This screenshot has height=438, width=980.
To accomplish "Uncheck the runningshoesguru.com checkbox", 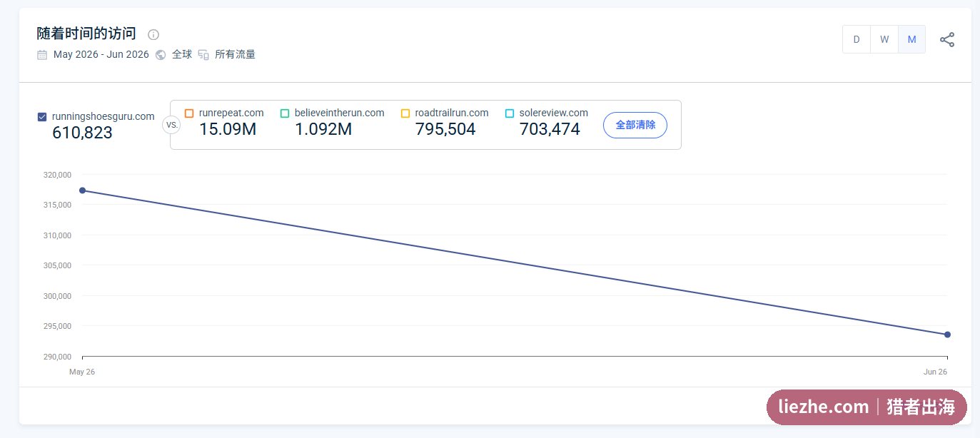I will 42,117.
